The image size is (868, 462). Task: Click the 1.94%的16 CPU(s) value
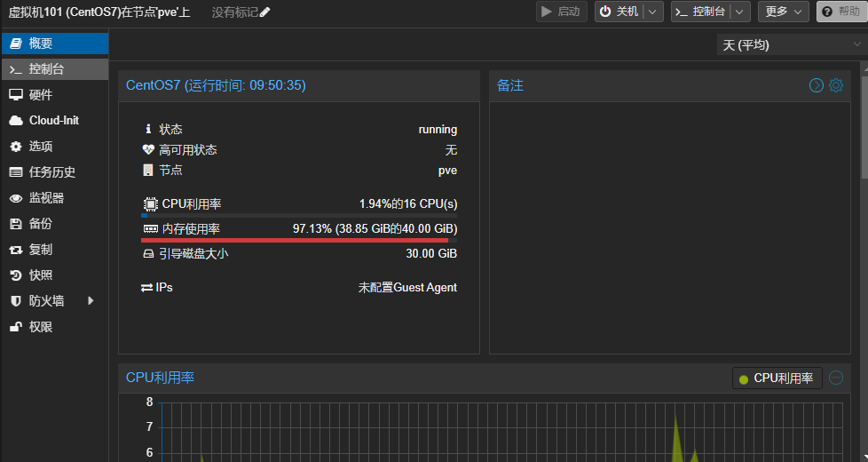[x=408, y=203]
